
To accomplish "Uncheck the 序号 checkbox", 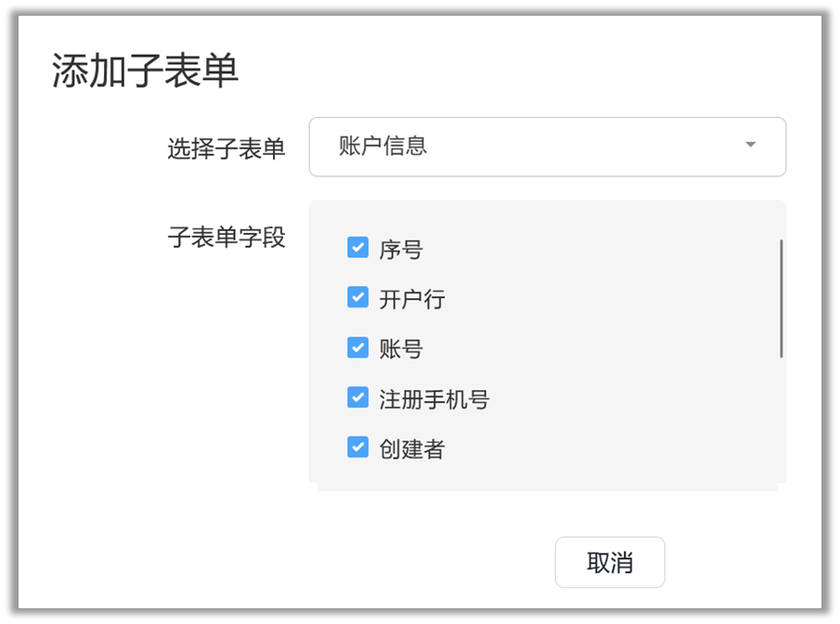I will pyautogui.click(x=357, y=248).
